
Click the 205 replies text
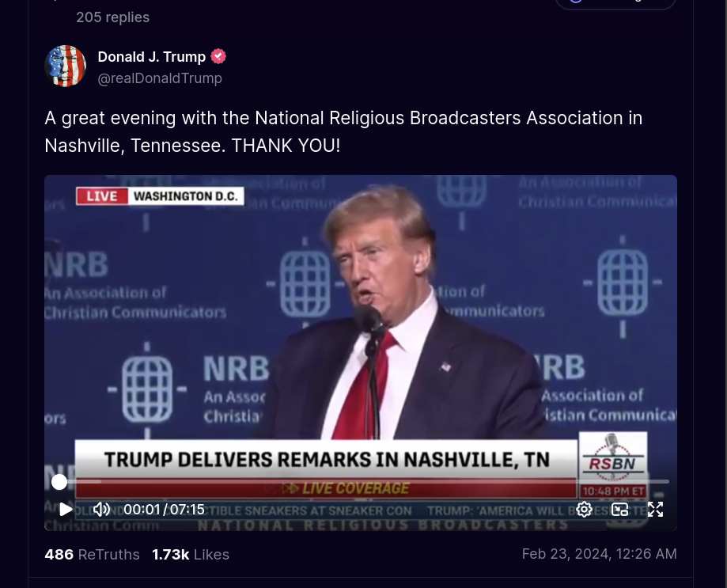[112, 17]
